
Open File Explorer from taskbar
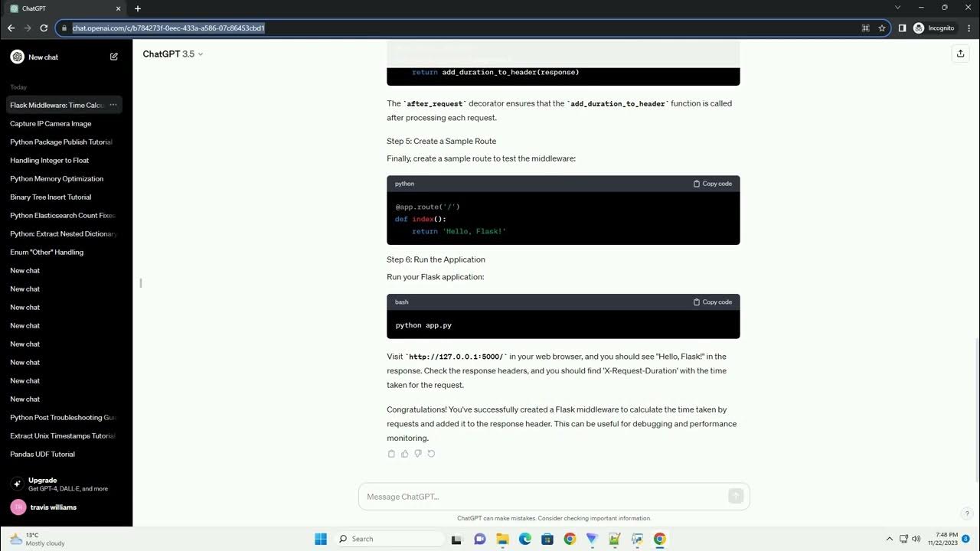click(502, 539)
